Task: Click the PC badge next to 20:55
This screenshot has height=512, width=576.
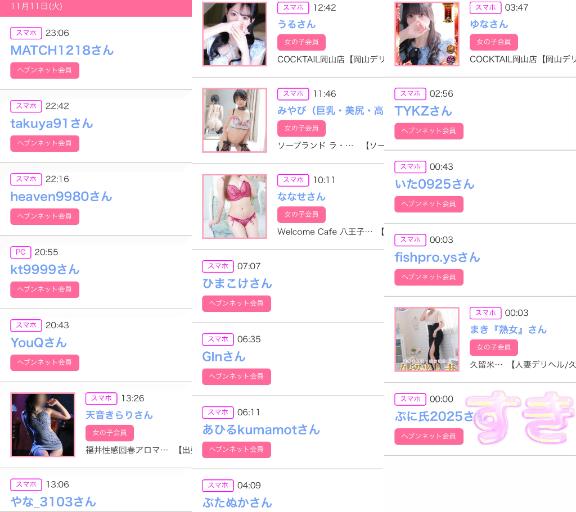Action: (21, 252)
